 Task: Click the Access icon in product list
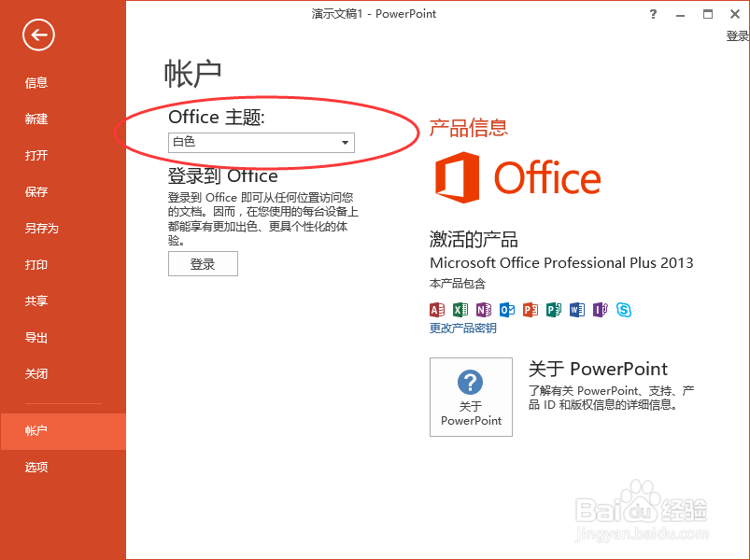point(437,310)
